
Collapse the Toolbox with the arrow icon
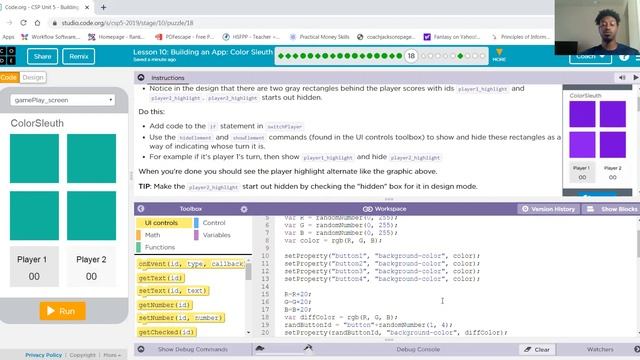pos(141,209)
